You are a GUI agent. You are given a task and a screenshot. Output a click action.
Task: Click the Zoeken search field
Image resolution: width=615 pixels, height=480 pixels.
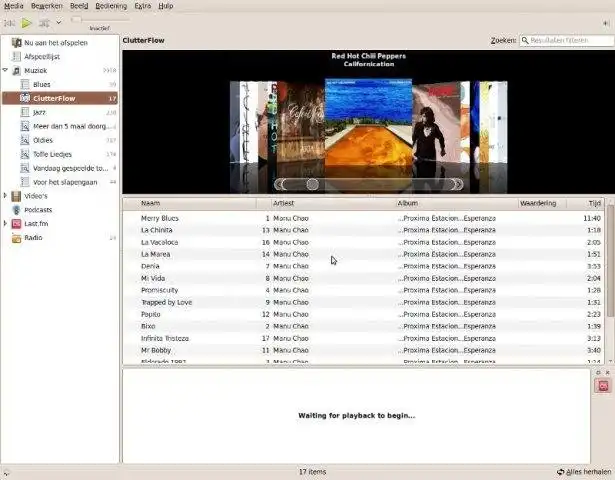567,40
